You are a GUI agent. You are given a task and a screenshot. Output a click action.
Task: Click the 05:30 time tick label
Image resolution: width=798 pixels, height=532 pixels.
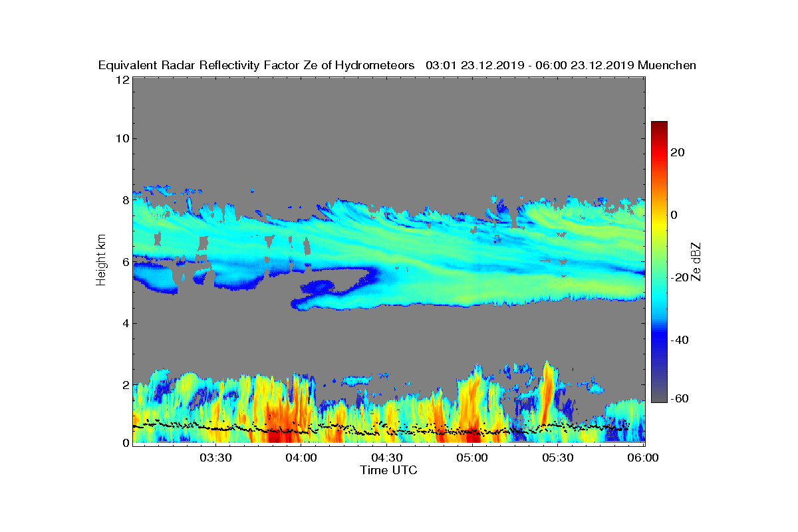point(558,458)
